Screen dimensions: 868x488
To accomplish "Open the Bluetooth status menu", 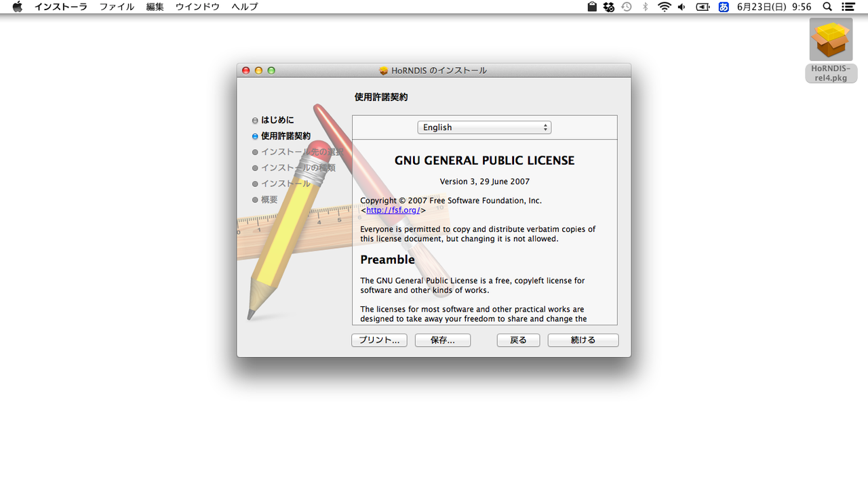I will point(646,7).
